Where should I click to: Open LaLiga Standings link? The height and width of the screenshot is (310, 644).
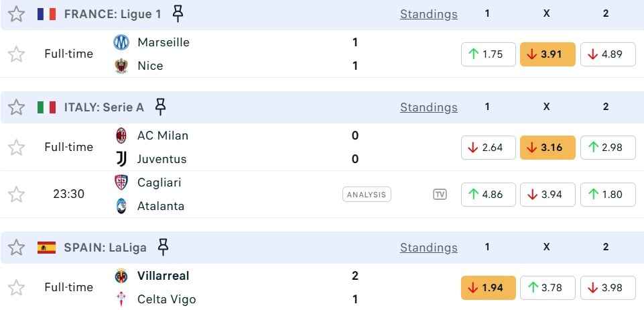pos(429,248)
